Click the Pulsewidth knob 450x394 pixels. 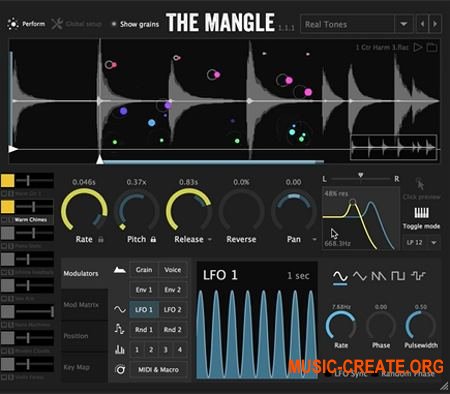(x=420, y=325)
